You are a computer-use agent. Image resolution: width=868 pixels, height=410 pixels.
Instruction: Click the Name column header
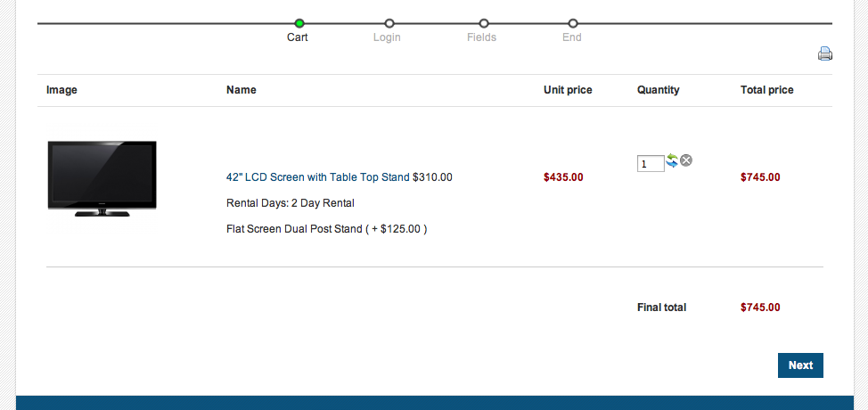(242, 90)
